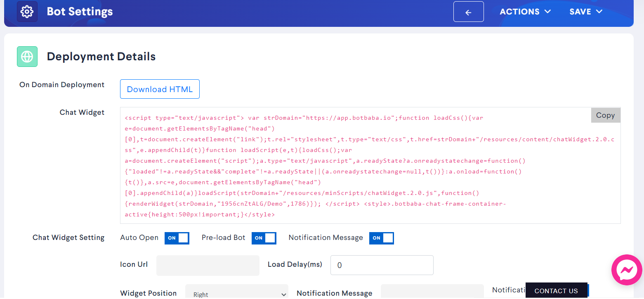Disable the Pre-load Bot toggle
644x299 pixels.
[x=264, y=238]
